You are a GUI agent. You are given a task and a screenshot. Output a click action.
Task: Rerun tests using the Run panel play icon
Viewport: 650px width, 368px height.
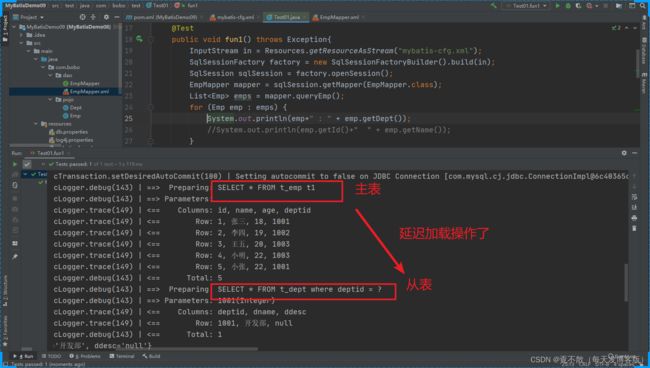[15, 164]
